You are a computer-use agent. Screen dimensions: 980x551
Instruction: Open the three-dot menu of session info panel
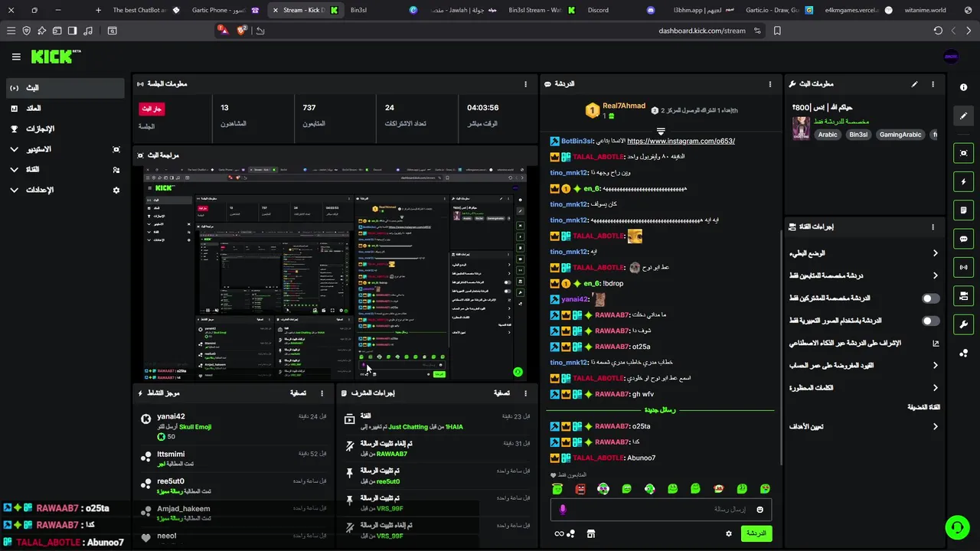pyautogui.click(x=525, y=84)
